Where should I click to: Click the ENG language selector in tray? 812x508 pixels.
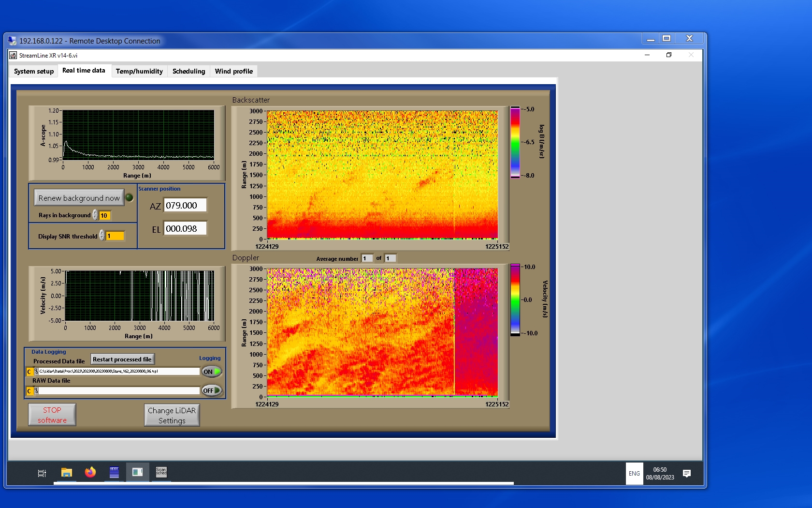(634, 473)
